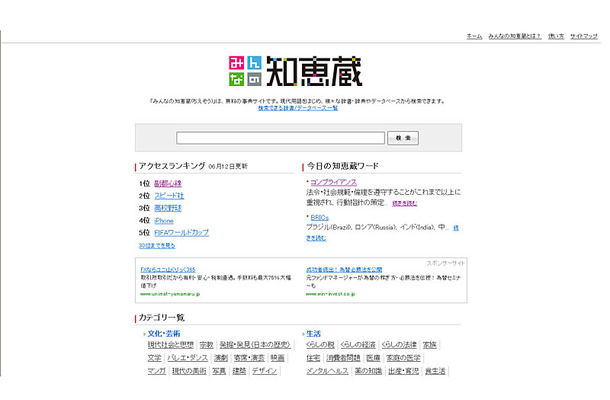Open the BRICs word of the day
This screenshot has width=610, height=400.
[319, 218]
